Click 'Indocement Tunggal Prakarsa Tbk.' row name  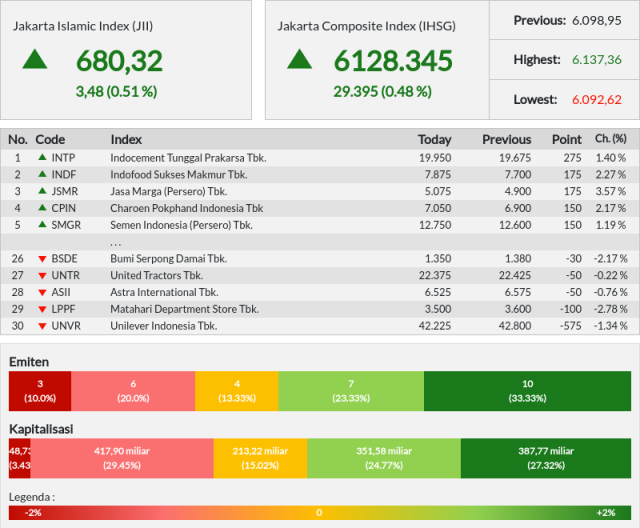coord(188,158)
